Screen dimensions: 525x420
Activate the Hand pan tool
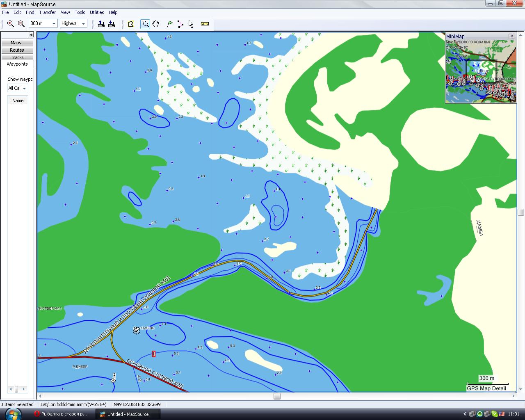coord(155,24)
